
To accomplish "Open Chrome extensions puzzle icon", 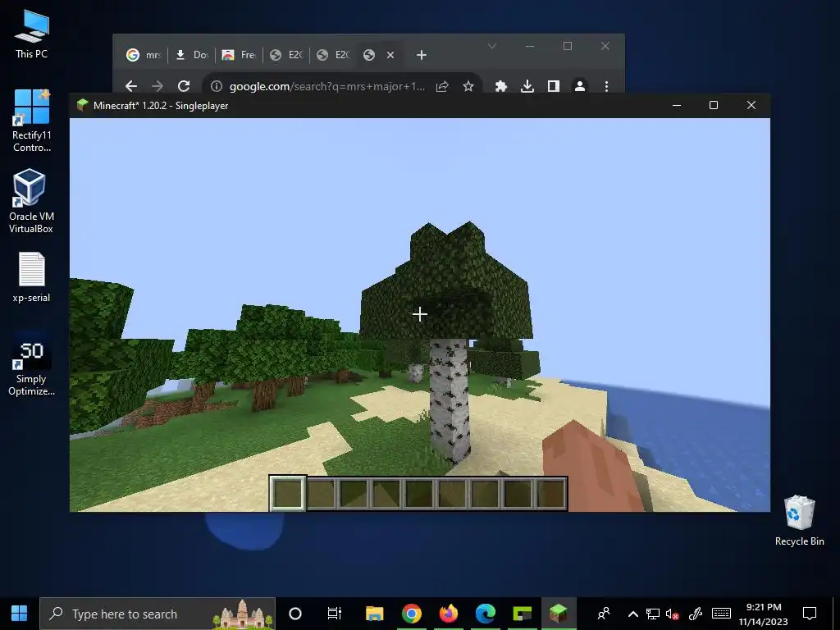I will click(501, 86).
